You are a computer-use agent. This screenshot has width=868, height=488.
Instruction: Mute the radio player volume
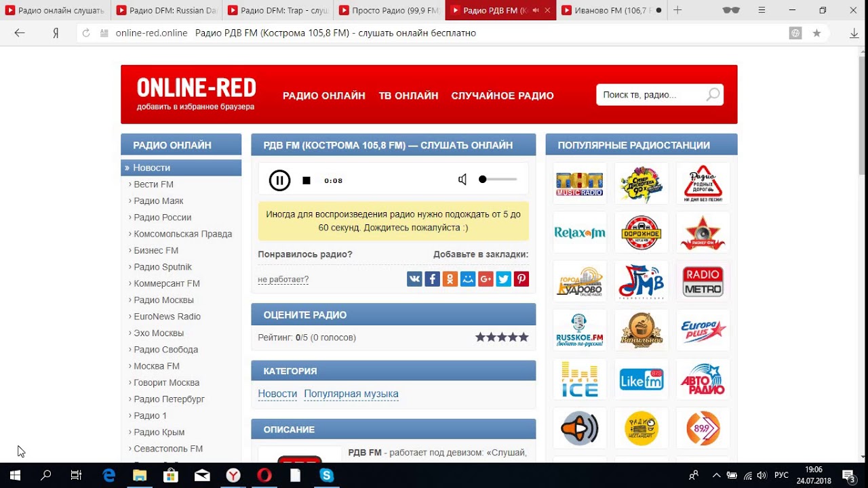462,180
